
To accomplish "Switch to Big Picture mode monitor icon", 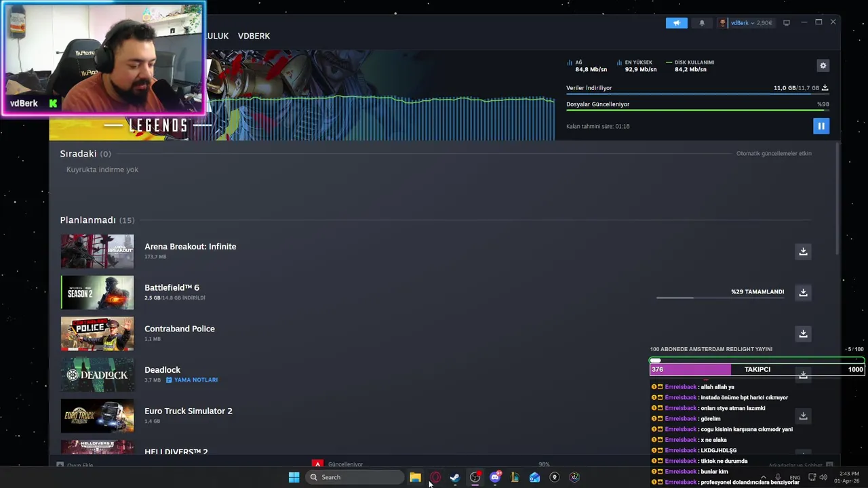I will coord(787,23).
